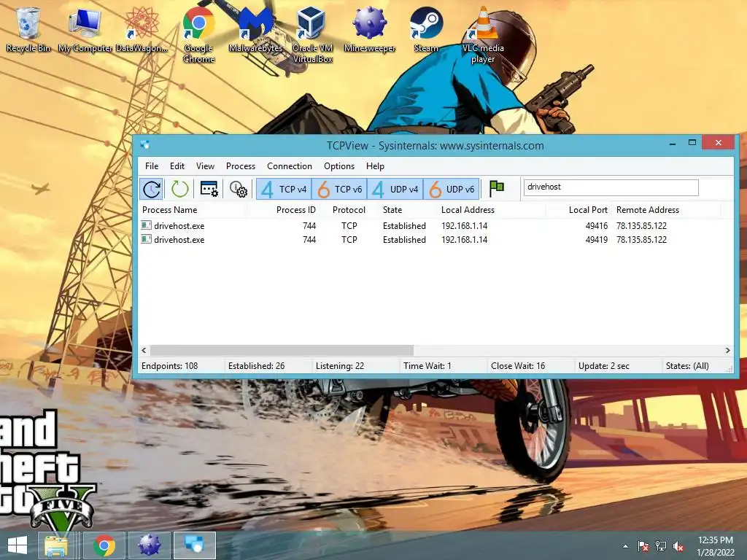
Task: Select drivehost.exe row with local port 49416
Action: tap(436, 226)
